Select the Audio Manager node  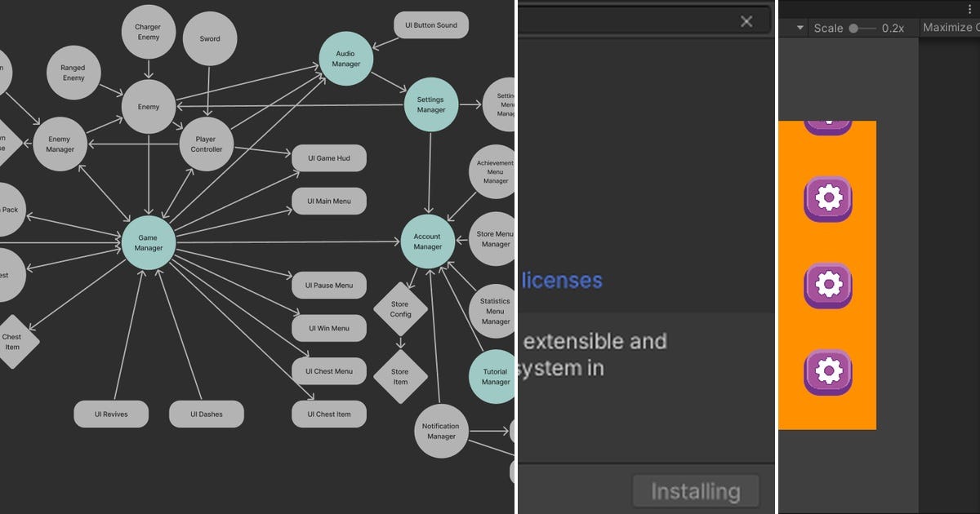point(346,58)
